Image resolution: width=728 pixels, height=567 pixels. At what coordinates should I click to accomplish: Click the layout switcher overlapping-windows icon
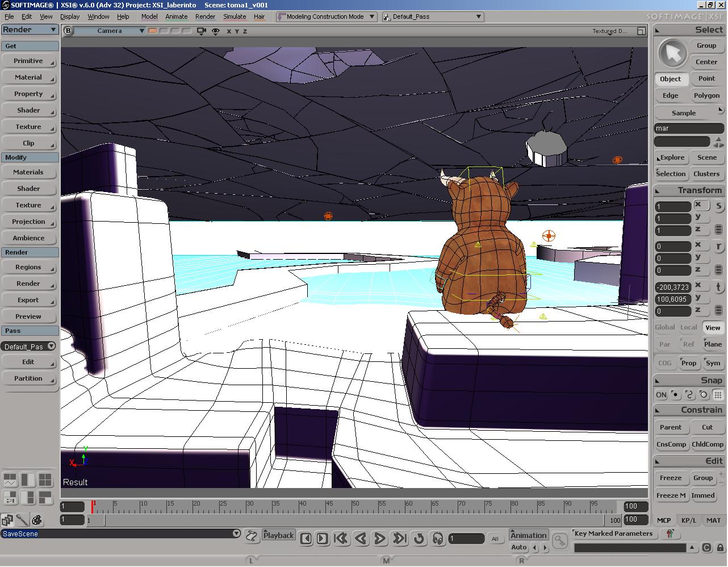tap(7, 520)
